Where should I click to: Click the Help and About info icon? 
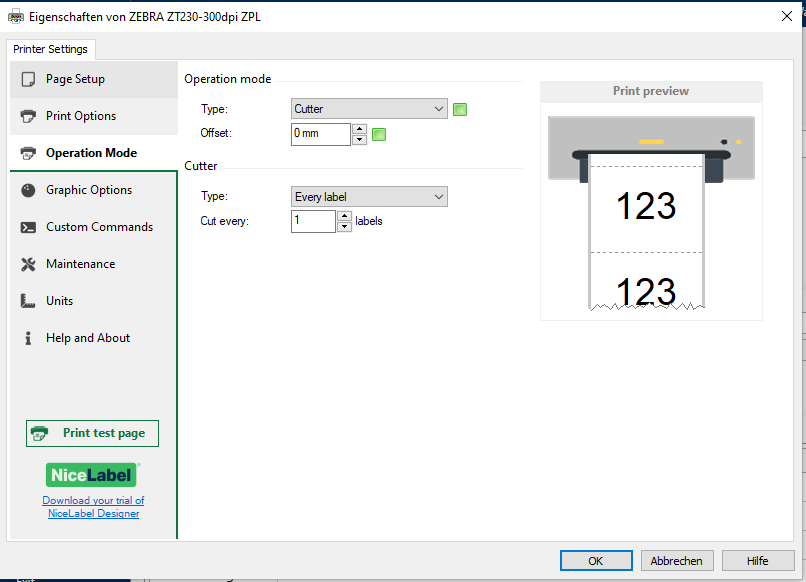(28, 338)
